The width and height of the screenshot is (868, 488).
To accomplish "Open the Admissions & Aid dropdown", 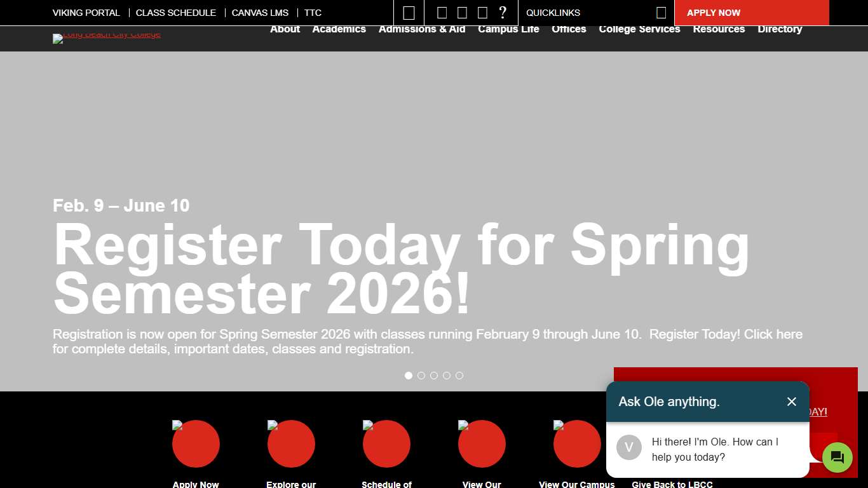I will [x=421, y=29].
